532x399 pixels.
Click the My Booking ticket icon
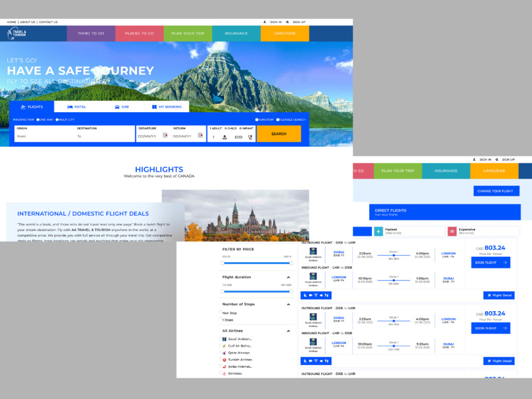(x=154, y=107)
